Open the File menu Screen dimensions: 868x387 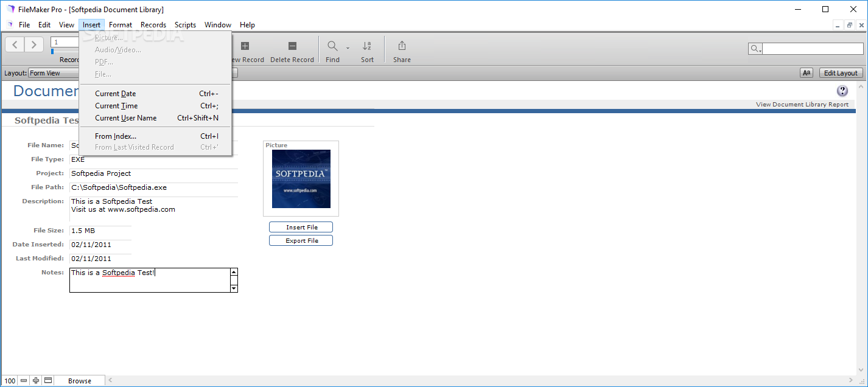click(x=24, y=25)
